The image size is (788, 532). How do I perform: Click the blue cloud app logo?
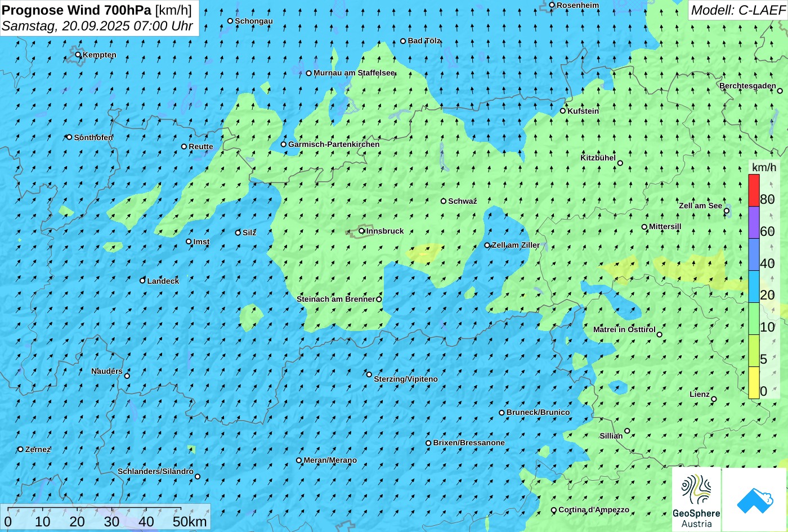click(754, 499)
